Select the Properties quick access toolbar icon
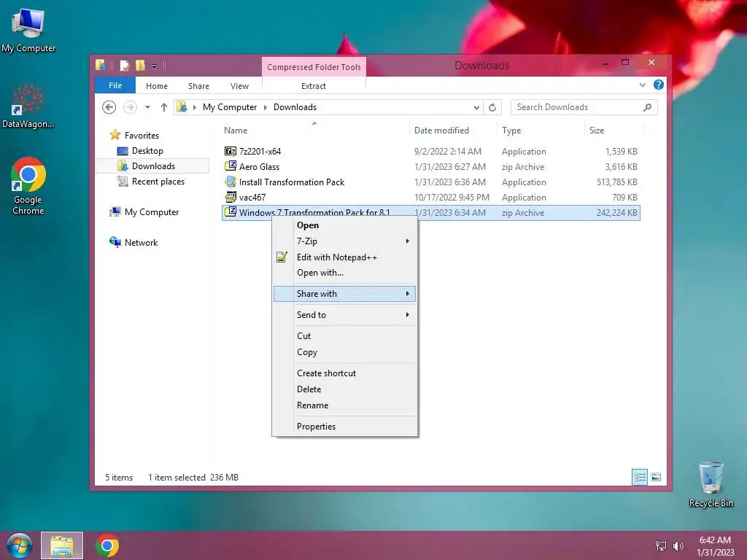The height and width of the screenshot is (560, 747). click(x=124, y=65)
